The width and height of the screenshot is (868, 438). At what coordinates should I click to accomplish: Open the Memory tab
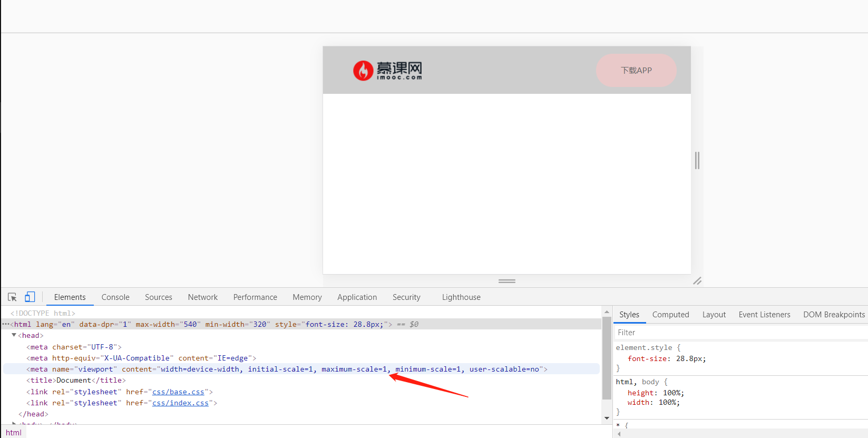tap(307, 297)
